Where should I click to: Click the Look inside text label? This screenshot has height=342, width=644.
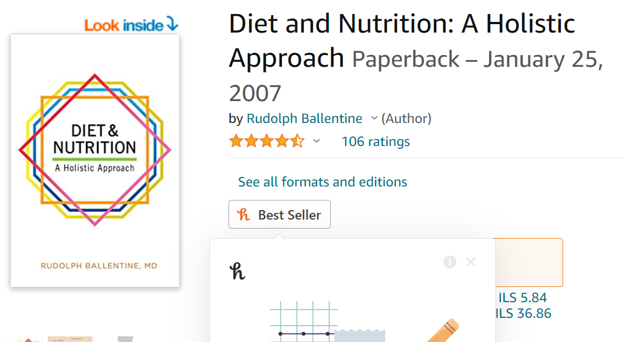point(124,25)
